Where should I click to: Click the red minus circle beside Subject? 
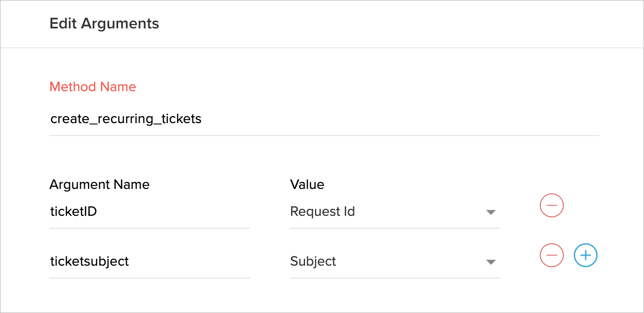coord(551,255)
